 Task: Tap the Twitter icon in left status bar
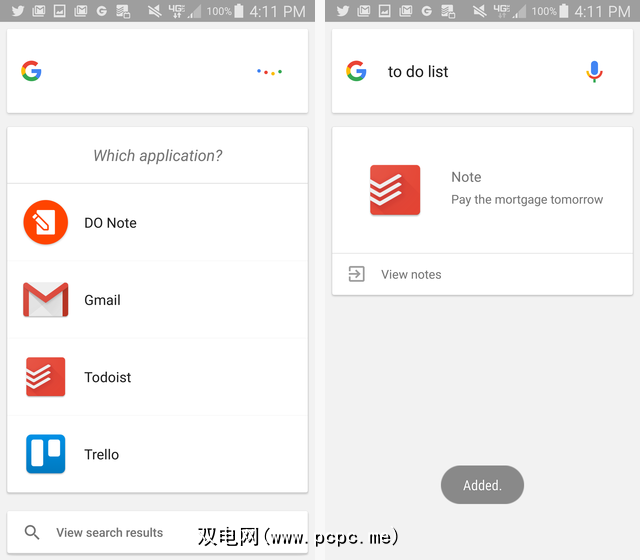point(18,11)
